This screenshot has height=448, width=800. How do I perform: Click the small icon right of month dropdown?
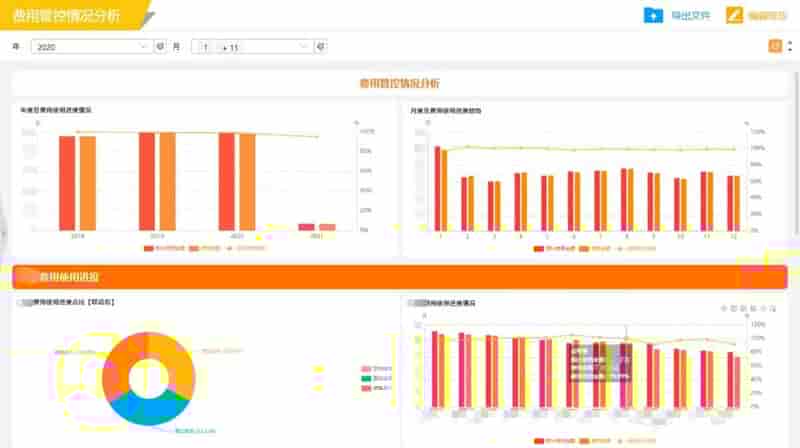(321, 46)
